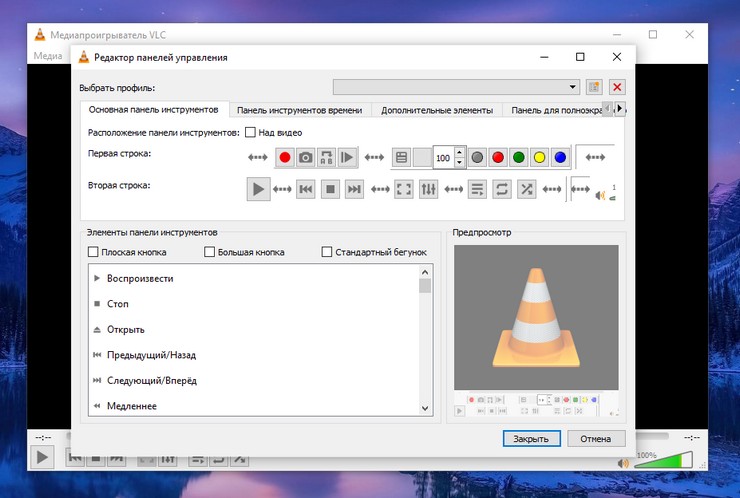Screen dimensions: 740x498
Task: Tick the 'Стандартный бегунок' checkbox
Action: (x=327, y=253)
